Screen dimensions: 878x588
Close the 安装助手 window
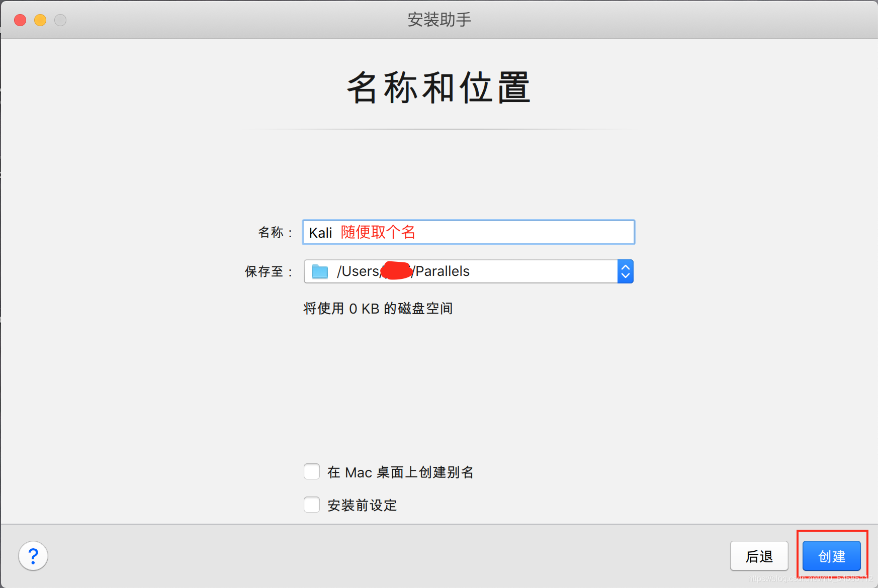(20, 20)
